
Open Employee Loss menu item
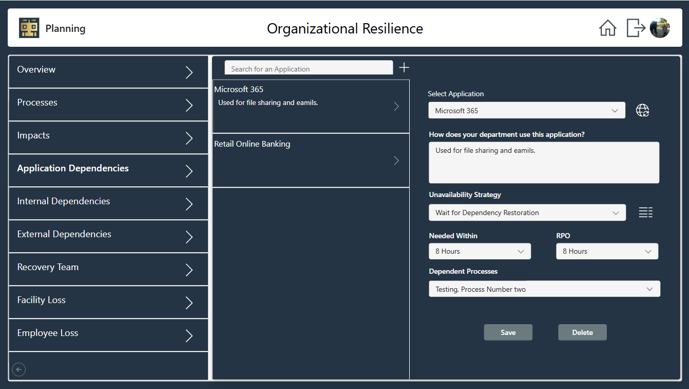point(108,335)
